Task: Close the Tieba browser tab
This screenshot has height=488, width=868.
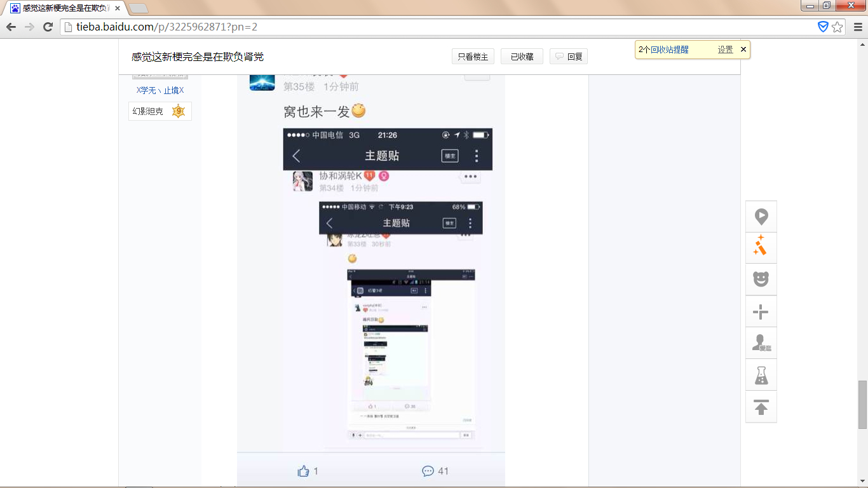Action: click(118, 8)
